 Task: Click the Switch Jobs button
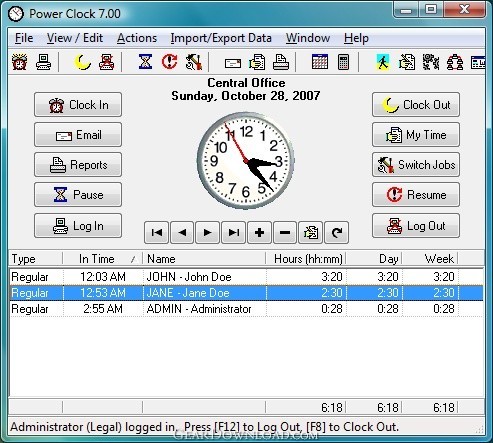[x=416, y=165]
